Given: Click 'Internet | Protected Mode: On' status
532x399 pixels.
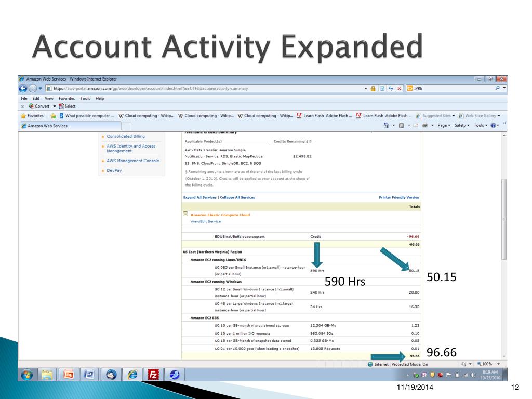Looking at the screenshot, I should (x=397, y=364).
